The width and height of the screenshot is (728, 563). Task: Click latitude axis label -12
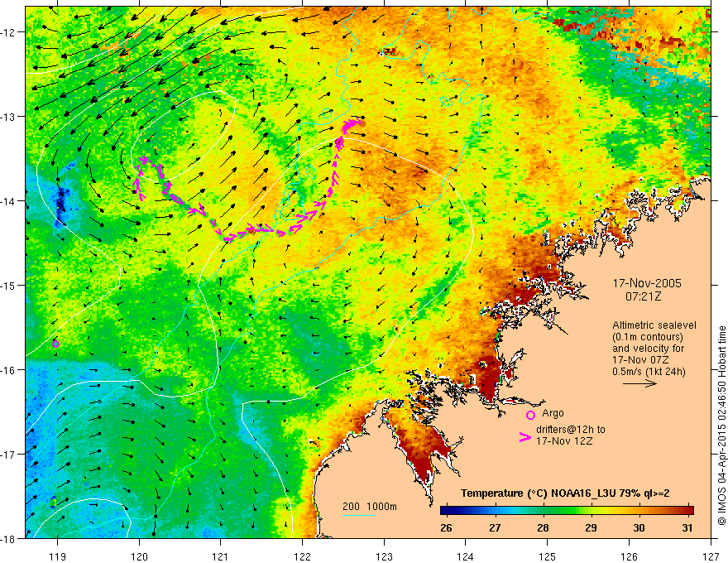click(9, 32)
